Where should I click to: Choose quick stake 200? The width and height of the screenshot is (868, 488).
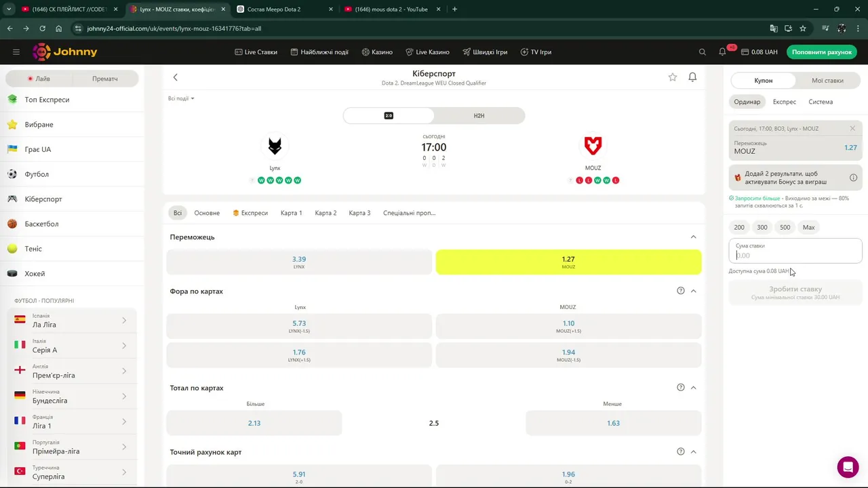point(739,227)
